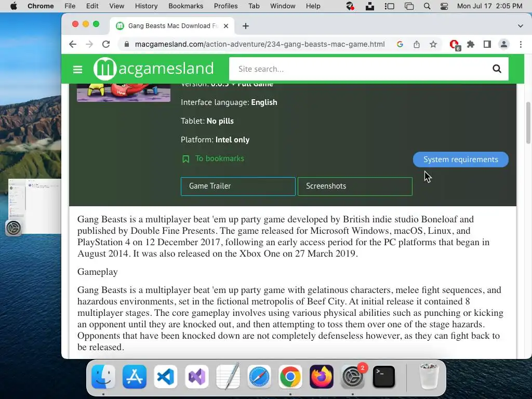
Task: Open the hamburger menu on macgamesland
Action: [x=78, y=69]
